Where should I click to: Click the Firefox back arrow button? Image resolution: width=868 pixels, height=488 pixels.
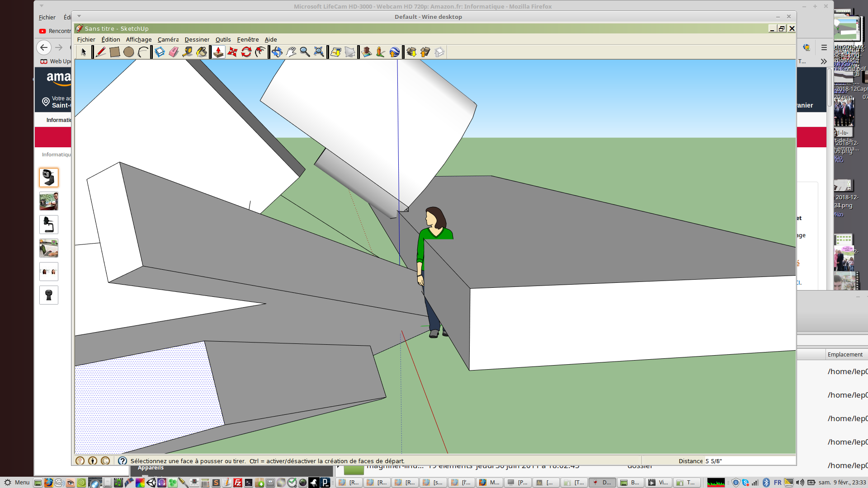(x=44, y=47)
